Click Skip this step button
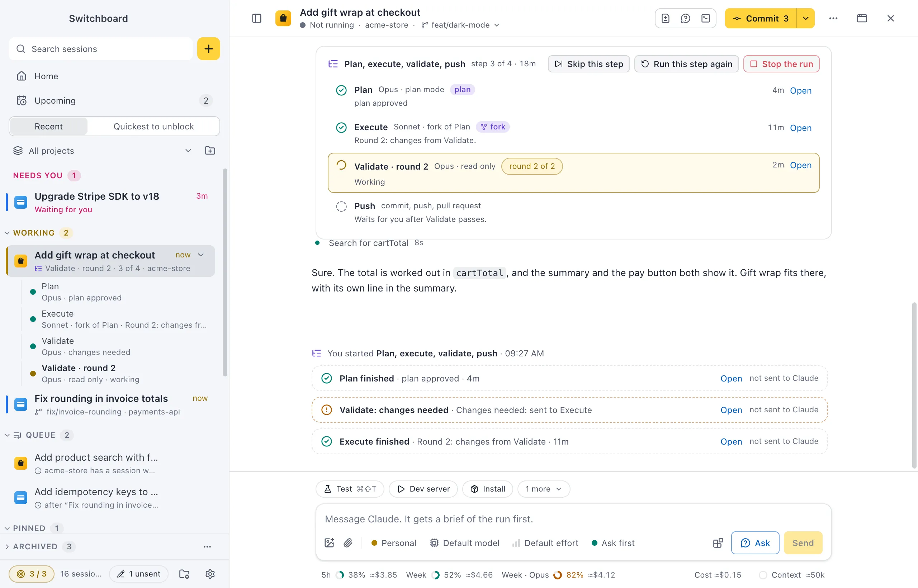 pos(589,64)
